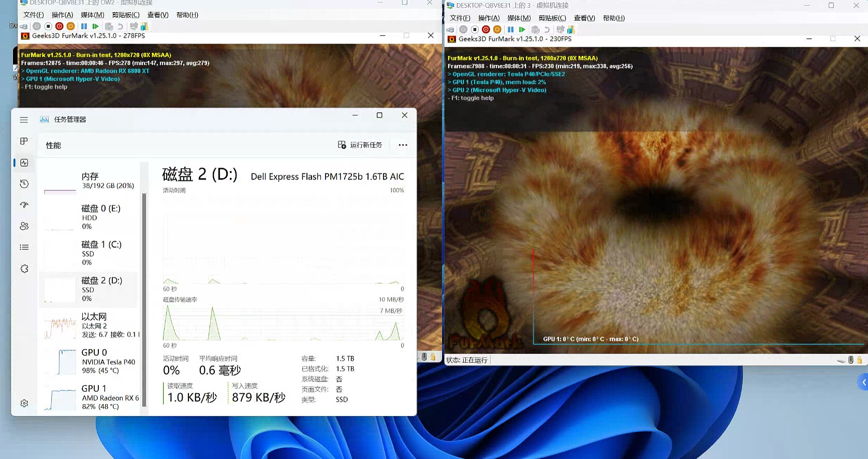The height and width of the screenshot is (459, 868).
Task: Click mouse status icon in VM 3 status bar
Action: click(851, 360)
